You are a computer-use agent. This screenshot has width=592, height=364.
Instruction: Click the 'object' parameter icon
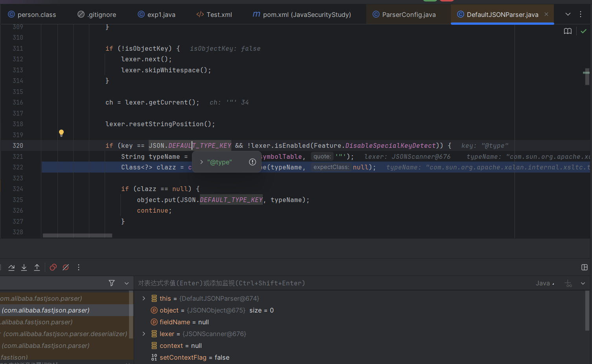click(154, 310)
